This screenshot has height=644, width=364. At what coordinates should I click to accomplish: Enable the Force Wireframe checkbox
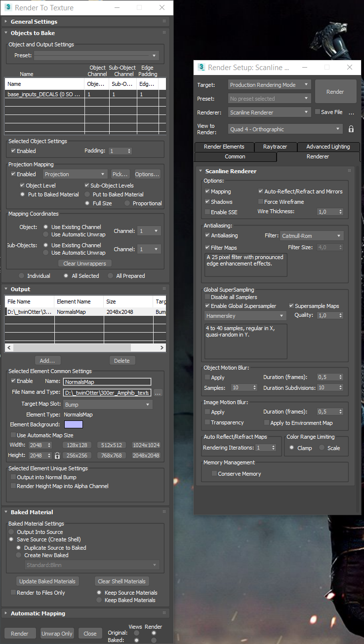pos(260,202)
